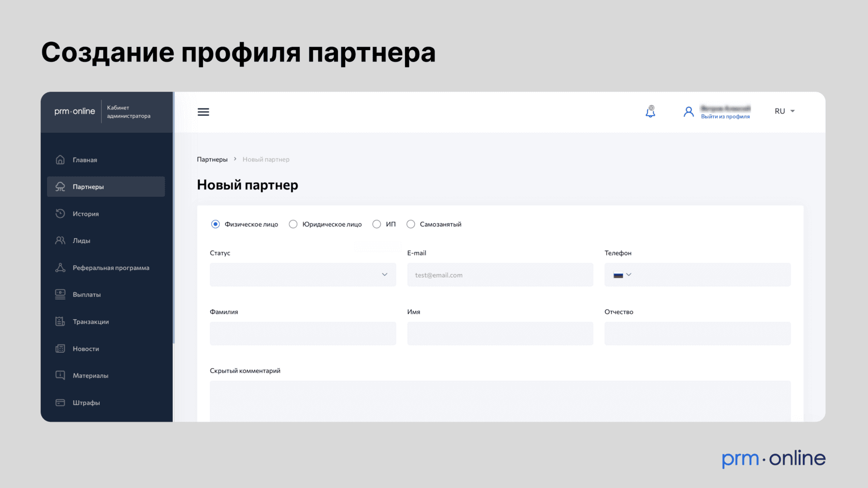Click the Выплаты payout icon
This screenshot has height=488, width=868.
60,294
